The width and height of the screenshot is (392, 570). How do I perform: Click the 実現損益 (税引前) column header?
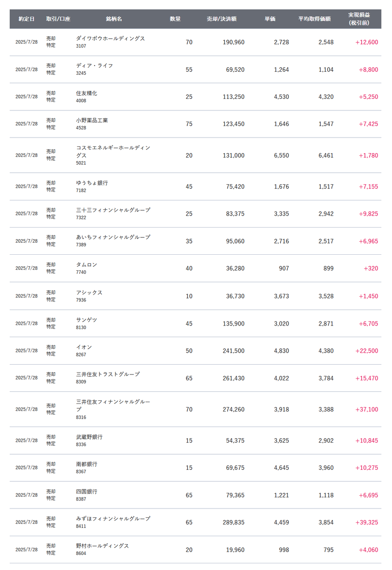coord(359,19)
